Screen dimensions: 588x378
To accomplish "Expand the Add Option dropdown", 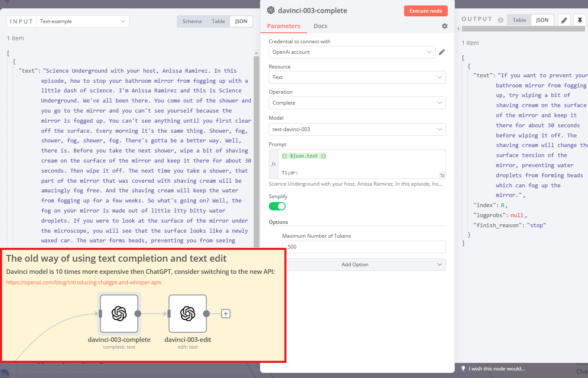I will click(355, 265).
